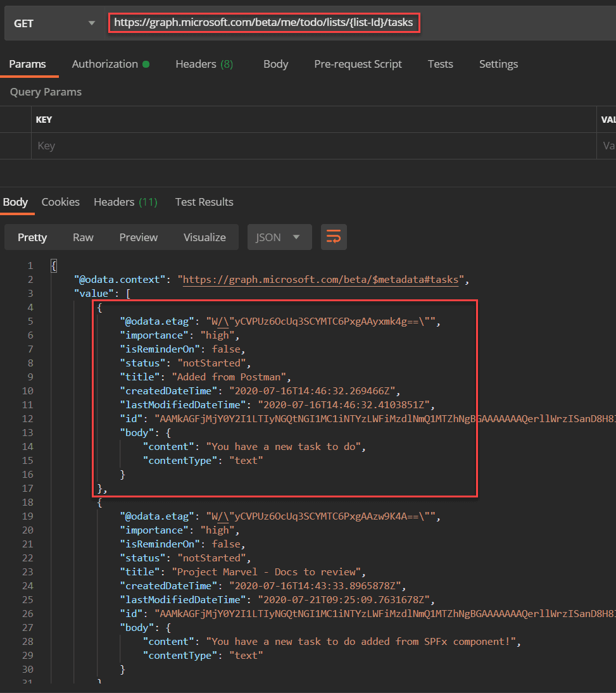Image resolution: width=616 pixels, height=693 pixels.
Task: Click line number 1 in the gutter
Action: pos(30,266)
